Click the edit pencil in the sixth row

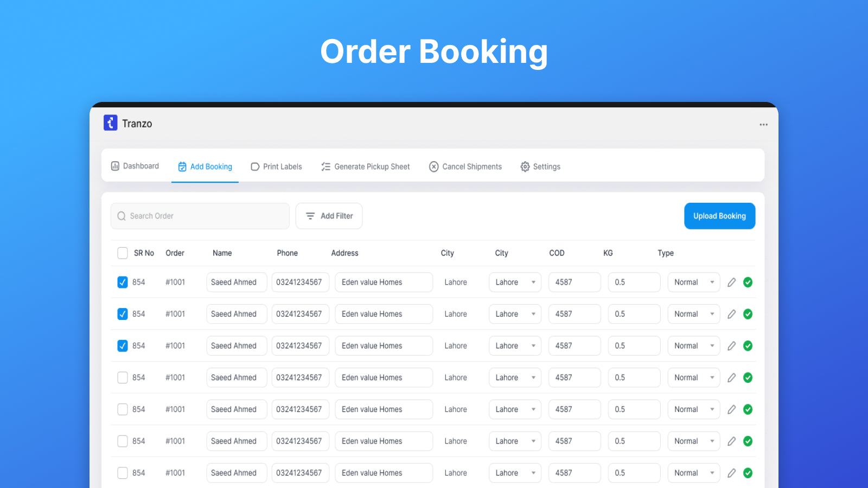pyautogui.click(x=732, y=441)
